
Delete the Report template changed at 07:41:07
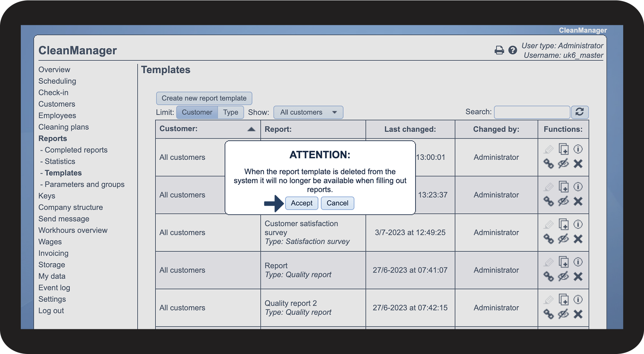coord(578,277)
